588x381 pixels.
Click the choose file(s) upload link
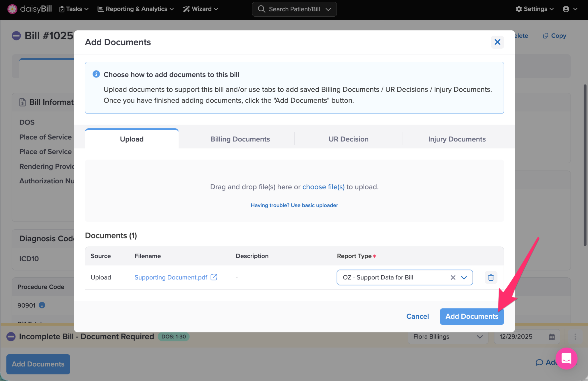tap(323, 187)
